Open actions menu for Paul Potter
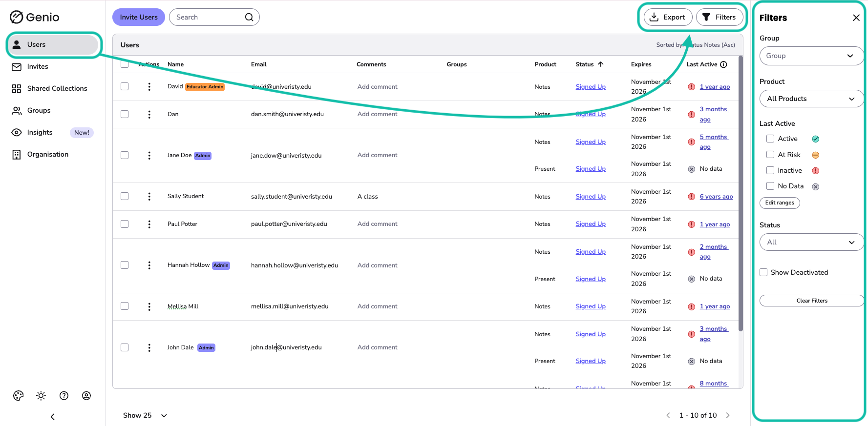 (149, 224)
